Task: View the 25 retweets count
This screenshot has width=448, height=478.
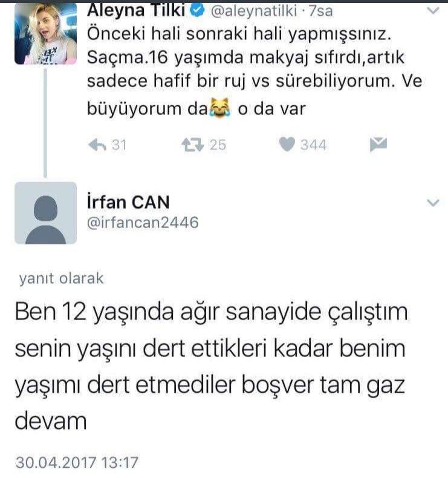Action: [x=218, y=145]
